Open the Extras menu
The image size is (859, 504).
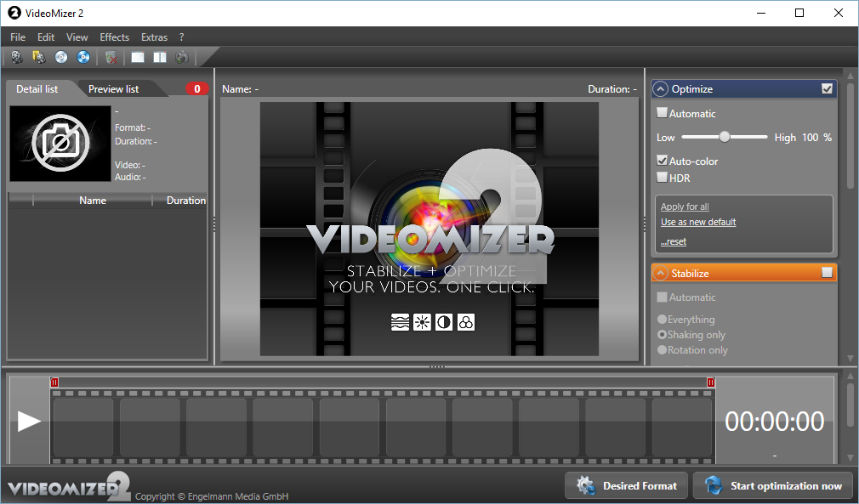pos(154,37)
